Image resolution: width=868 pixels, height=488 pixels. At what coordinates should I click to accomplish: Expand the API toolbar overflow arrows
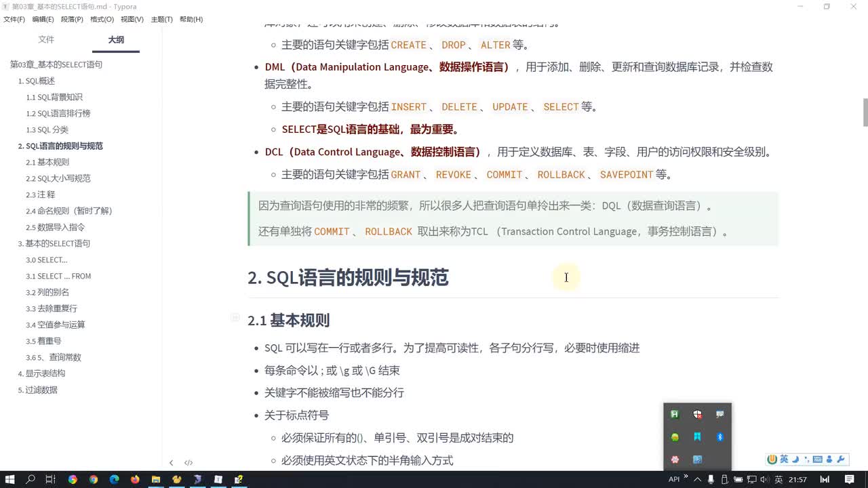click(x=686, y=476)
